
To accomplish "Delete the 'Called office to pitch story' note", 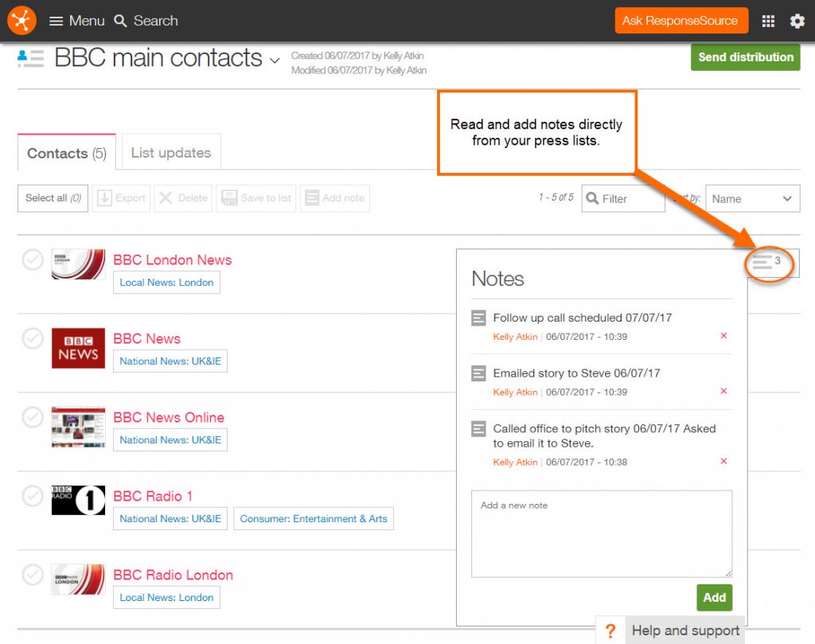I will pos(723,461).
